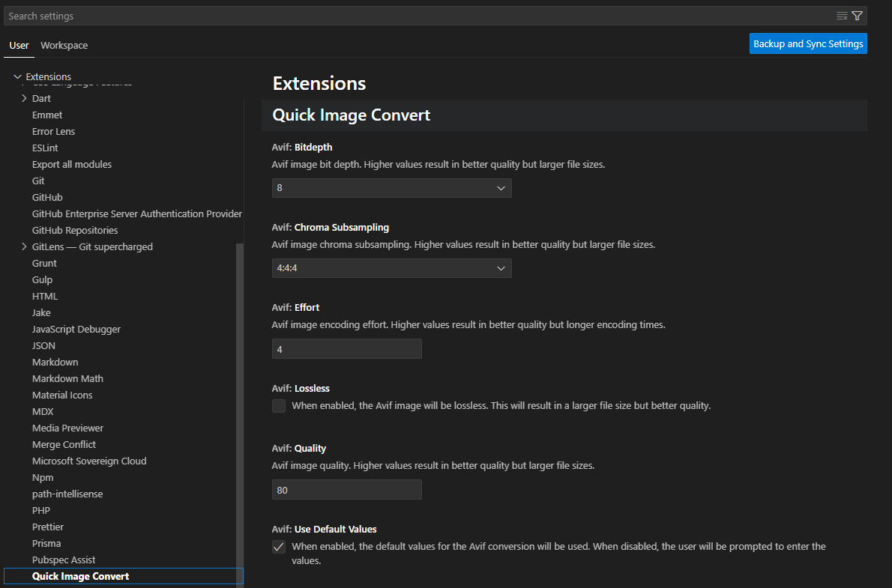The height and width of the screenshot is (588, 892).
Task: Click the Avif Quality value field
Action: pos(346,490)
